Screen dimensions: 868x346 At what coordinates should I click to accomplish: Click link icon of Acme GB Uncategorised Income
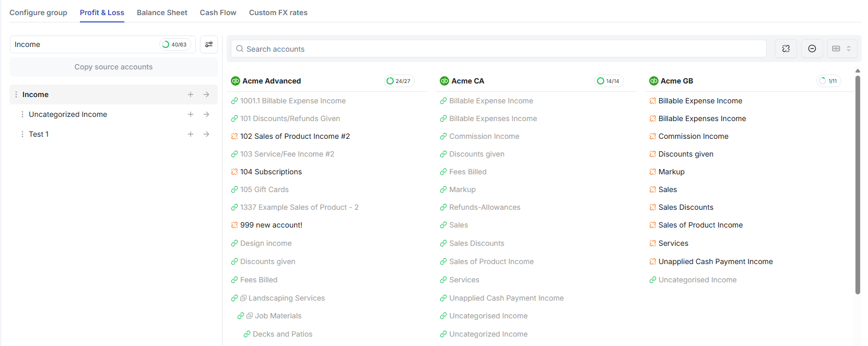(x=653, y=280)
